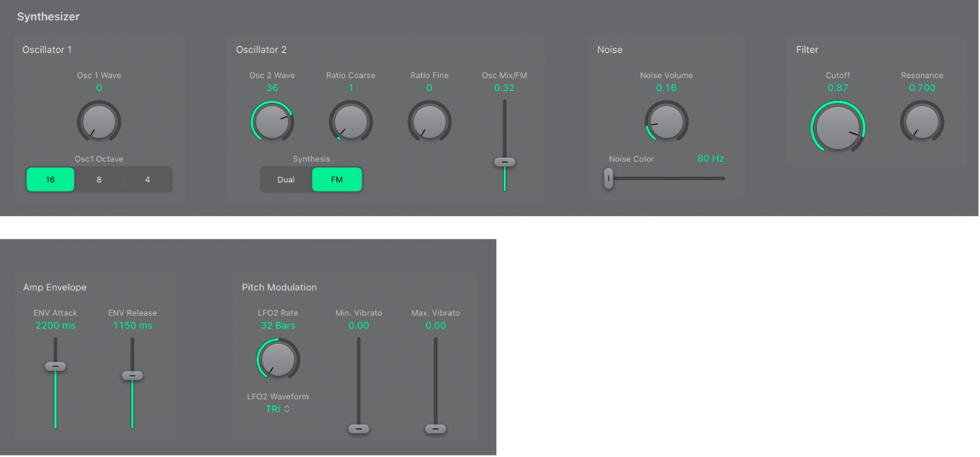
Task: Click the Noise Color slider handle
Action: pyautogui.click(x=609, y=178)
